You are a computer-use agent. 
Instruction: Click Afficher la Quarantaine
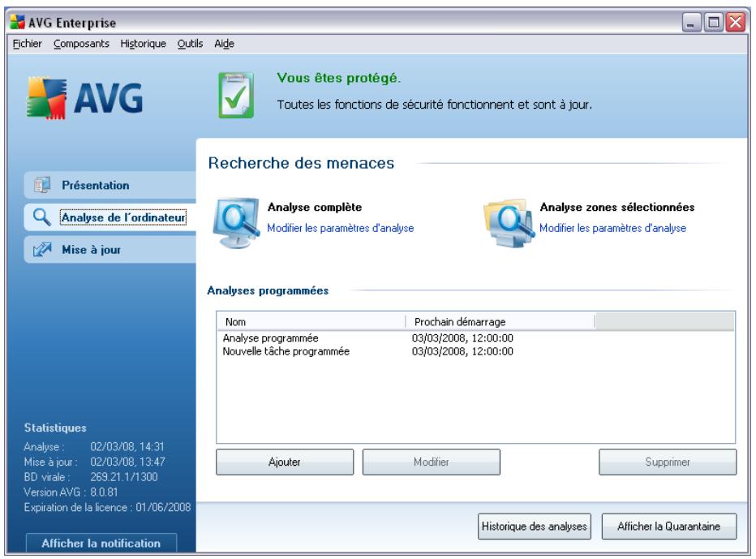(668, 526)
